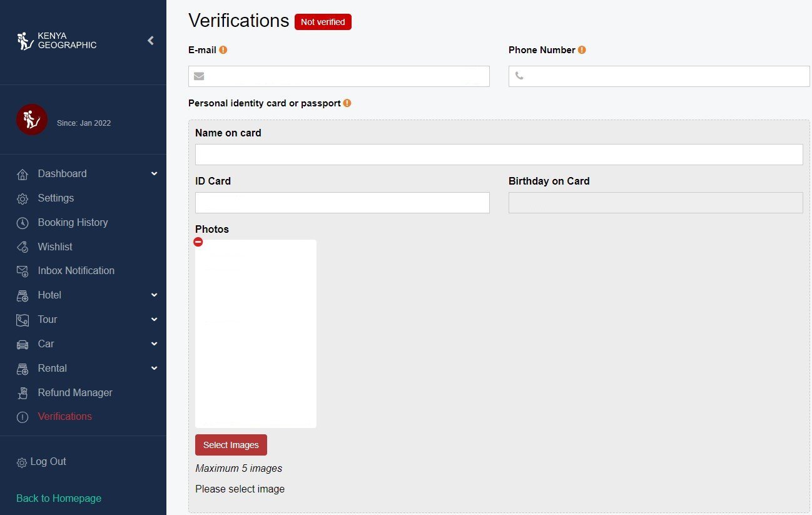Expand the Tour submenu arrow
The image size is (812, 515).
coord(155,320)
